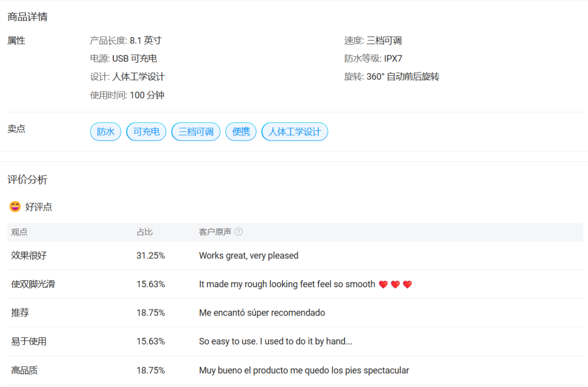Click the 客户原声 column header text
This screenshot has height=387, width=588.
pyautogui.click(x=215, y=232)
